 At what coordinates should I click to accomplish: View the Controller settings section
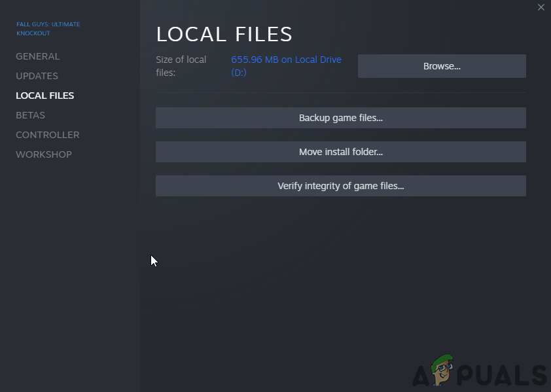(47, 135)
